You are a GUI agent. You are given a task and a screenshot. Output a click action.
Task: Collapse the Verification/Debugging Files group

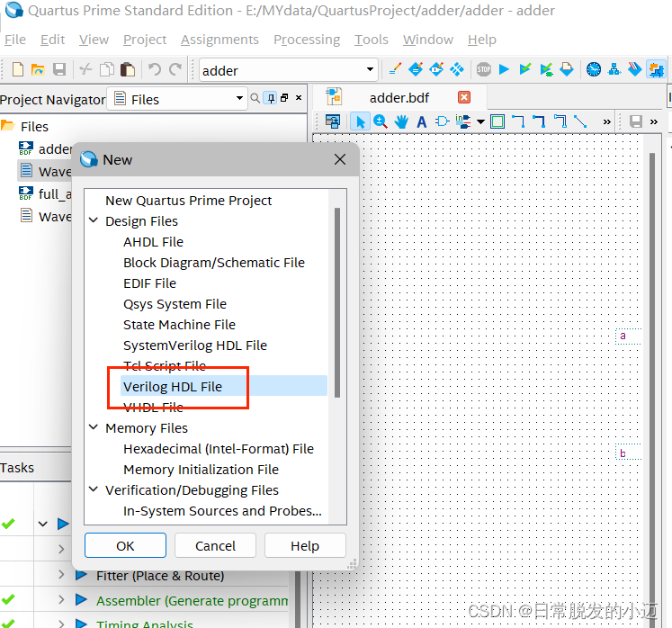tap(94, 489)
